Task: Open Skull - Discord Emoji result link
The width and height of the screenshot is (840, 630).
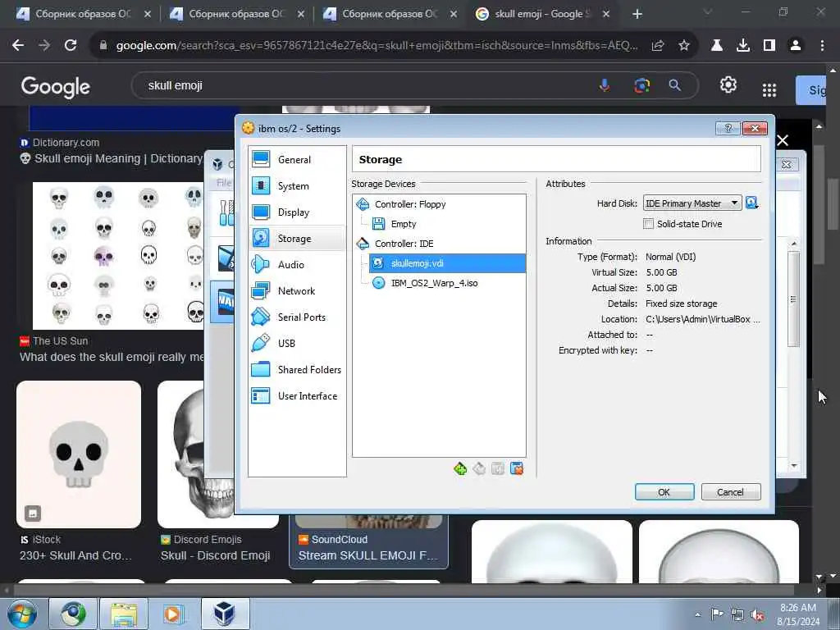Action: 215,555
